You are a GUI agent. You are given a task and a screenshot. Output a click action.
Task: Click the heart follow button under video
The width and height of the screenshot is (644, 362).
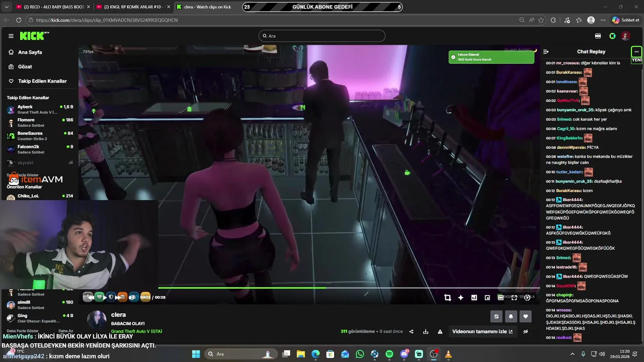pos(526,316)
